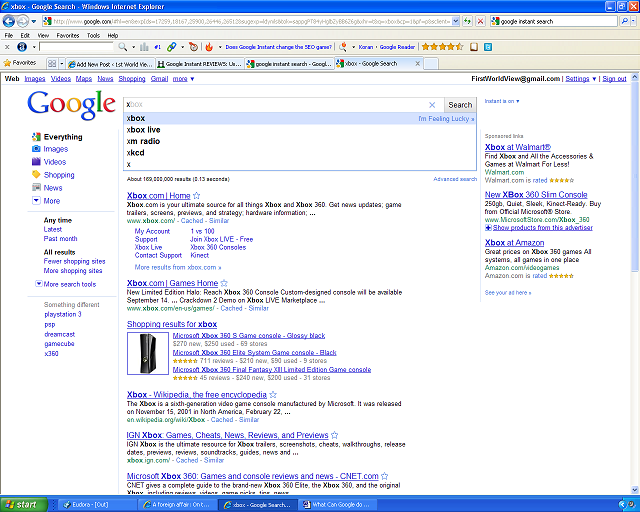
Task: Clear search box with the X icon
Action: pyautogui.click(x=432, y=105)
